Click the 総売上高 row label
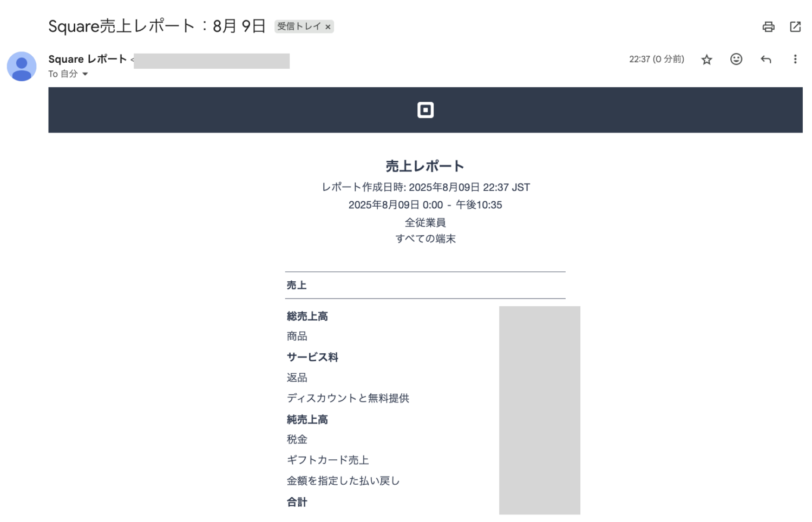 pos(307,316)
